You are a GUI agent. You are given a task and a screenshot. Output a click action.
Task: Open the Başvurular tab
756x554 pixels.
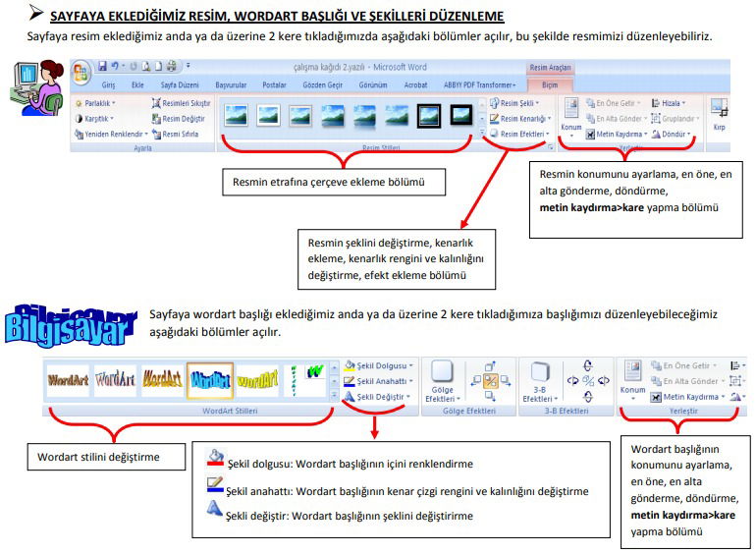(x=231, y=85)
